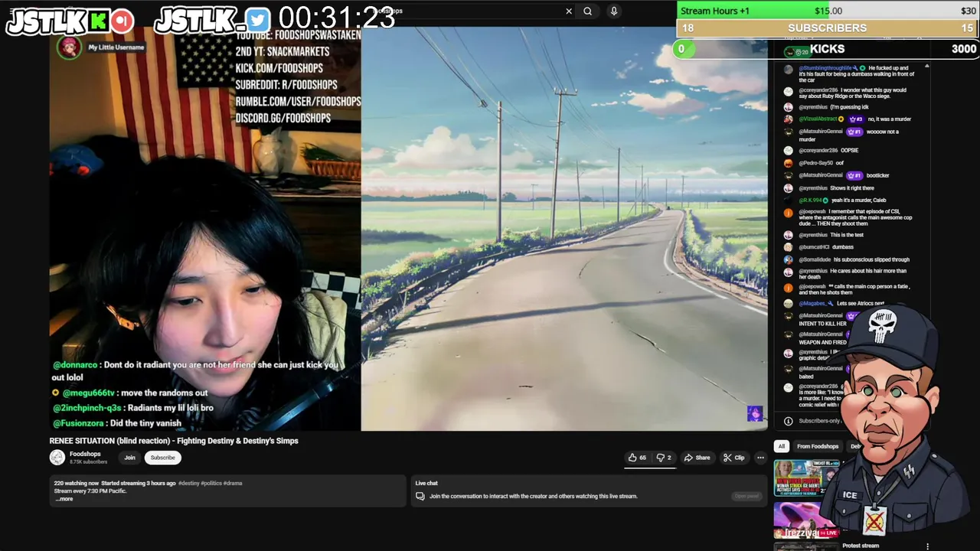Click @MatsuhiroGennai bootlicker chat message
Screen dimensions: 980x551
tap(844, 175)
